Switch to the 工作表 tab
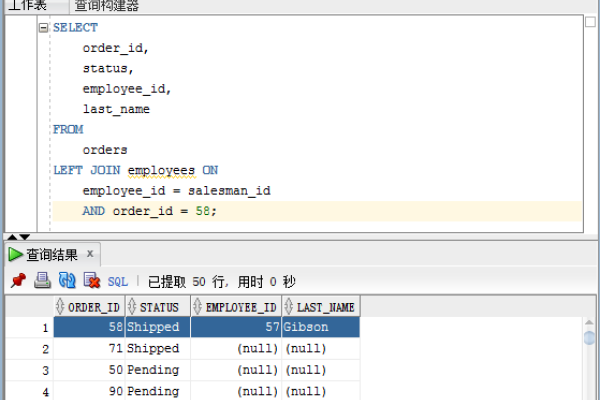Viewport: 600px width, 400px height. pos(28,6)
